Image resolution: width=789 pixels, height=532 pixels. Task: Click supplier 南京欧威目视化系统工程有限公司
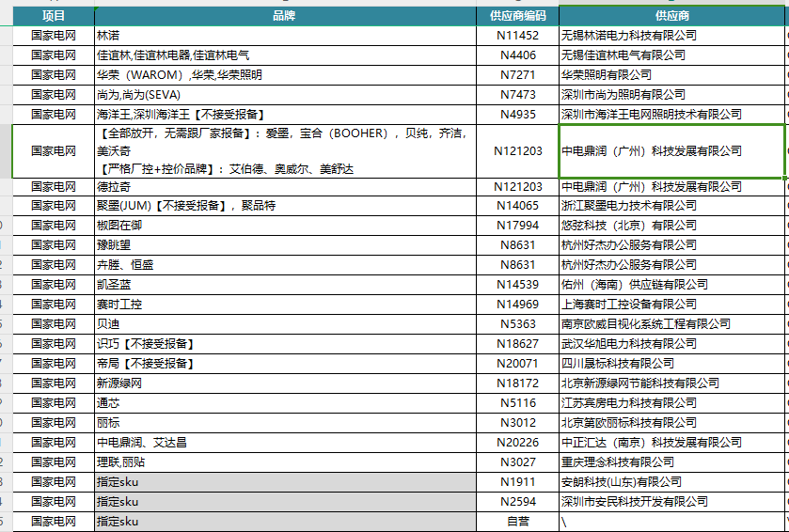pos(671,324)
